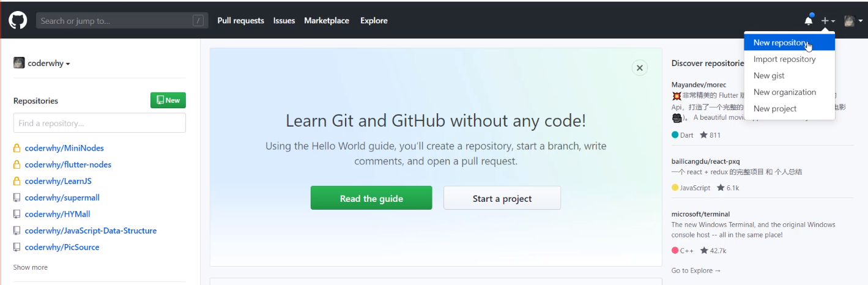Open coderwhy/PicSource repository
This screenshot has width=868, height=285.
[x=62, y=247]
